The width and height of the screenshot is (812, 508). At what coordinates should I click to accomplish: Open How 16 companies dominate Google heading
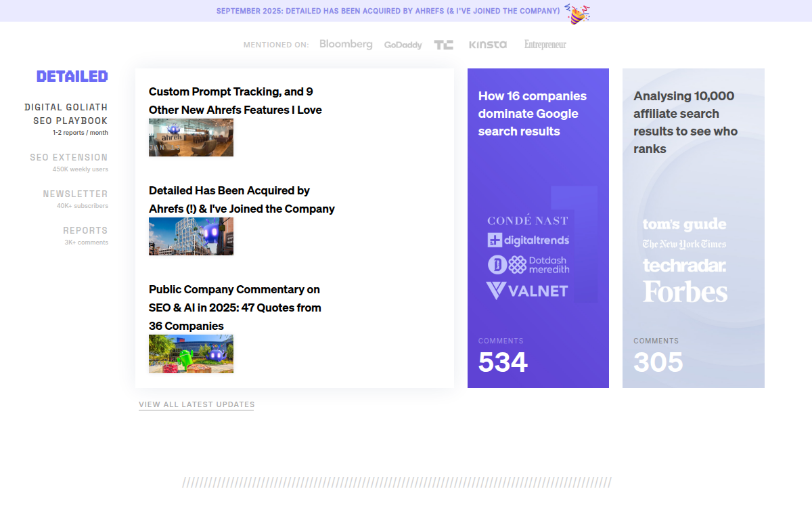(533, 114)
